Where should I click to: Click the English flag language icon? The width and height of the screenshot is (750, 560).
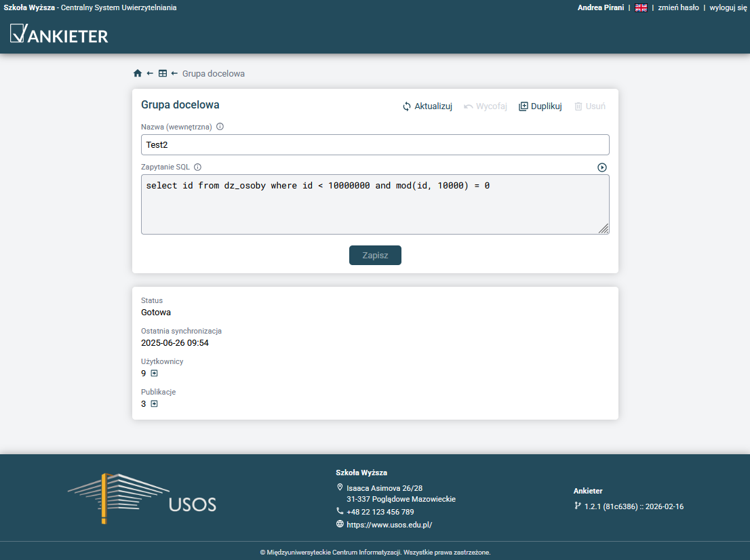(641, 7)
